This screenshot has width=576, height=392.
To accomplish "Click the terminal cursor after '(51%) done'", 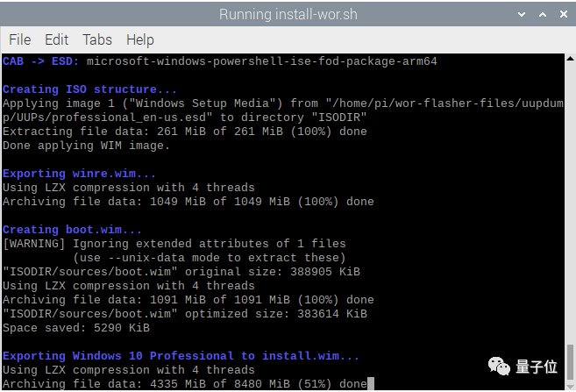I will click(x=372, y=384).
